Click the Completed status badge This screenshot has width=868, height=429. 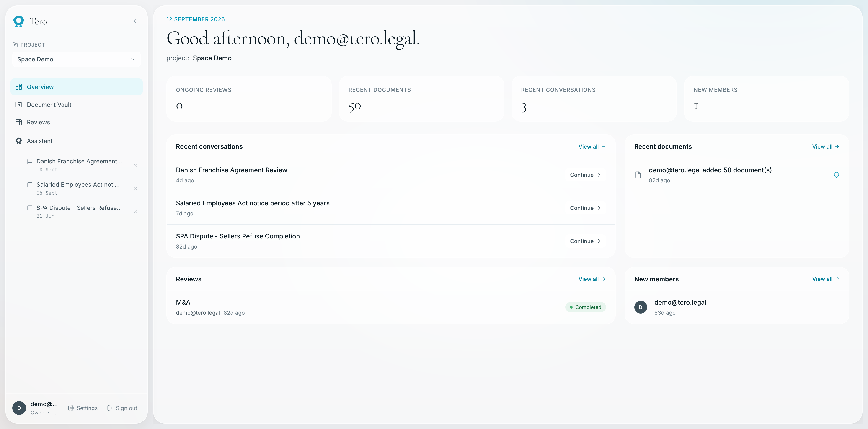(x=585, y=307)
